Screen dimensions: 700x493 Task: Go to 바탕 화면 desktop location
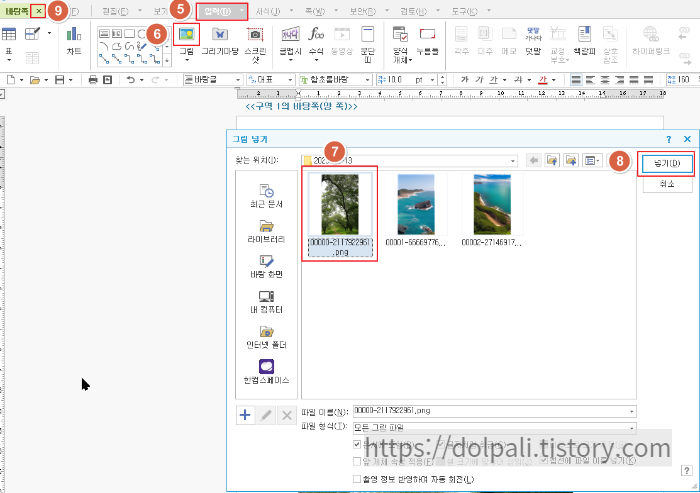point(267,266)
